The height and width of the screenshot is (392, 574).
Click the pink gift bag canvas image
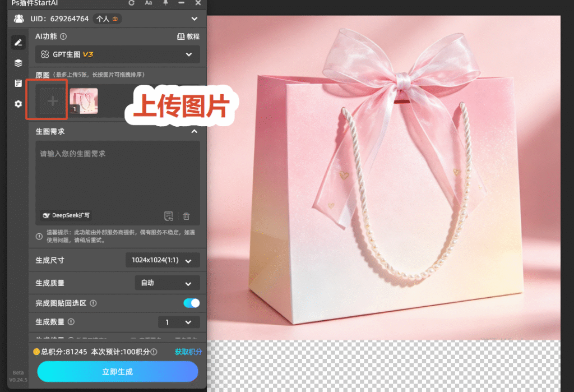click(383, 178)
